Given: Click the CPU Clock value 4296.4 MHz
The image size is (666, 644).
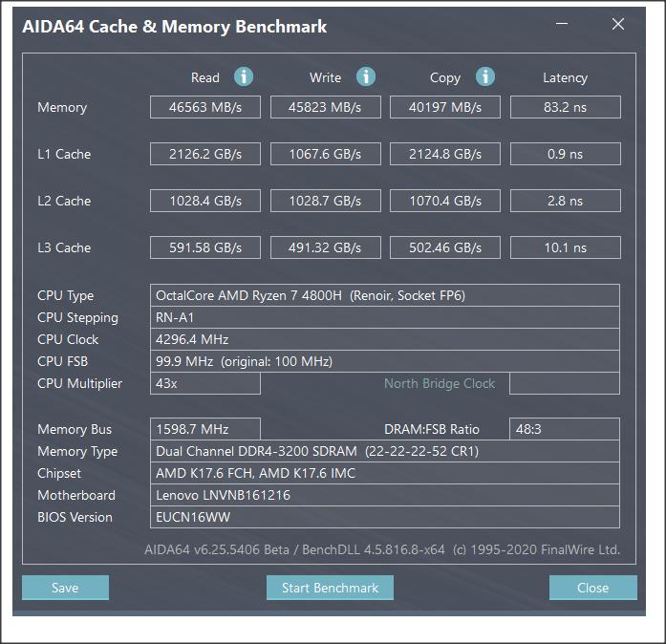Looking at the screenshot, I should tap(385, 339).
